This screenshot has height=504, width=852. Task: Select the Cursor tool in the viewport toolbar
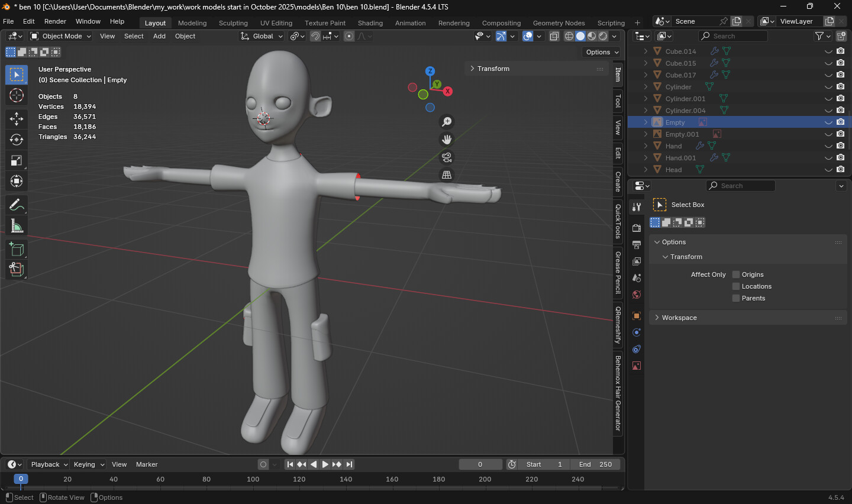click(x=17, y=95)
